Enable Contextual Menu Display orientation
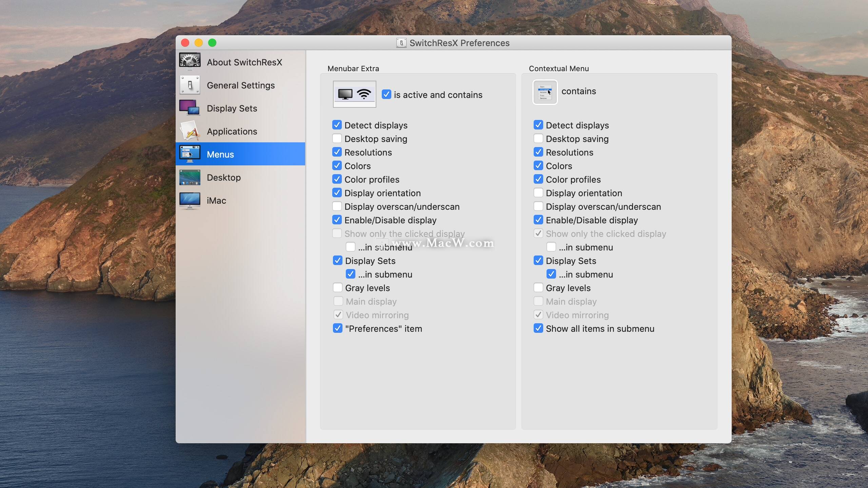 (538, 193)
